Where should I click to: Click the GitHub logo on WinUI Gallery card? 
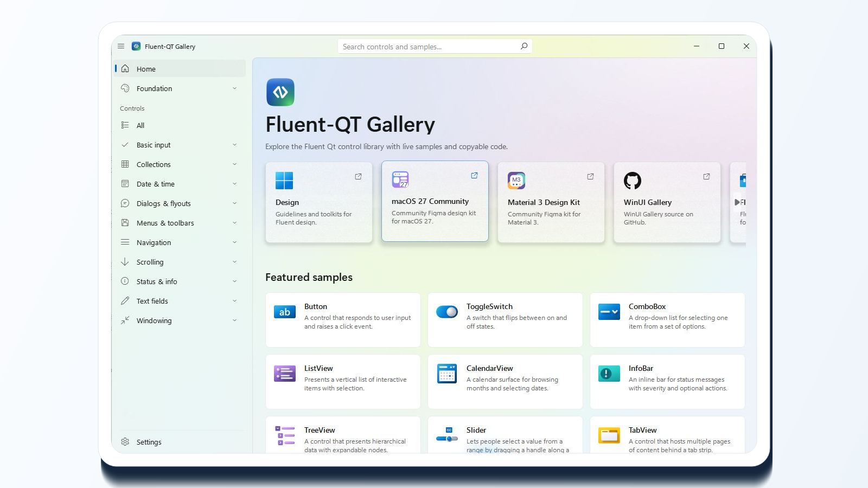coord(633,181)
